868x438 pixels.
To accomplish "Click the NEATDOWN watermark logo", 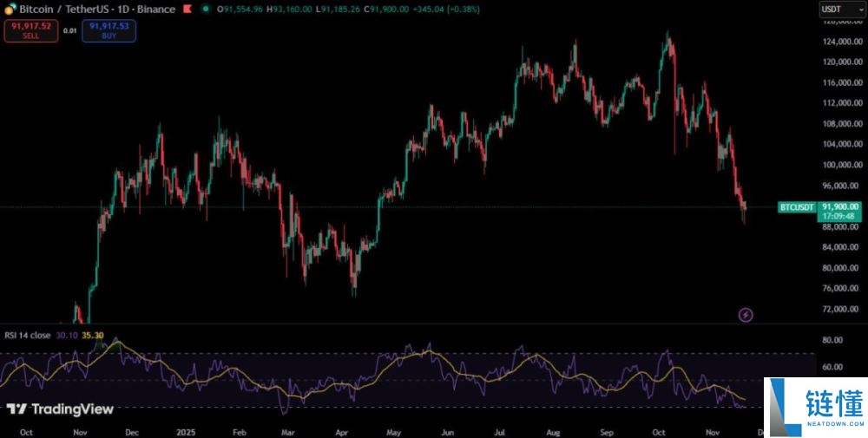I will 815,407.
